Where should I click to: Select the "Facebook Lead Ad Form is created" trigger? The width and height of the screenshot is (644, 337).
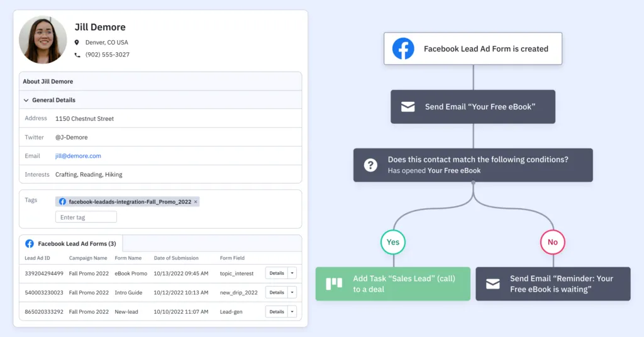pos(473,48)
